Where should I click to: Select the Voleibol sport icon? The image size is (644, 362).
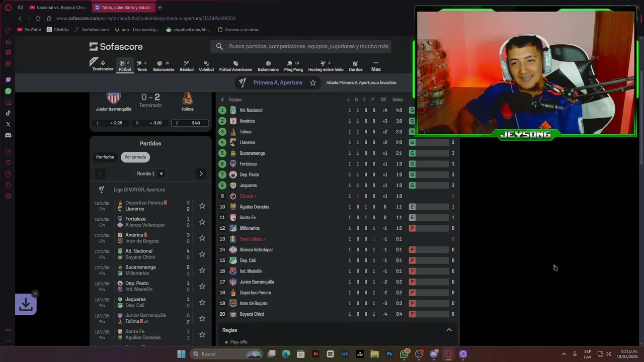click(x=206, y=66)
